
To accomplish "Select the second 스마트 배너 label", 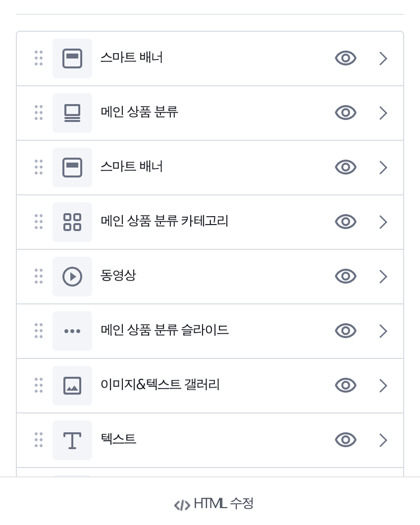I will pyautogui.click(x=132, y=167).
